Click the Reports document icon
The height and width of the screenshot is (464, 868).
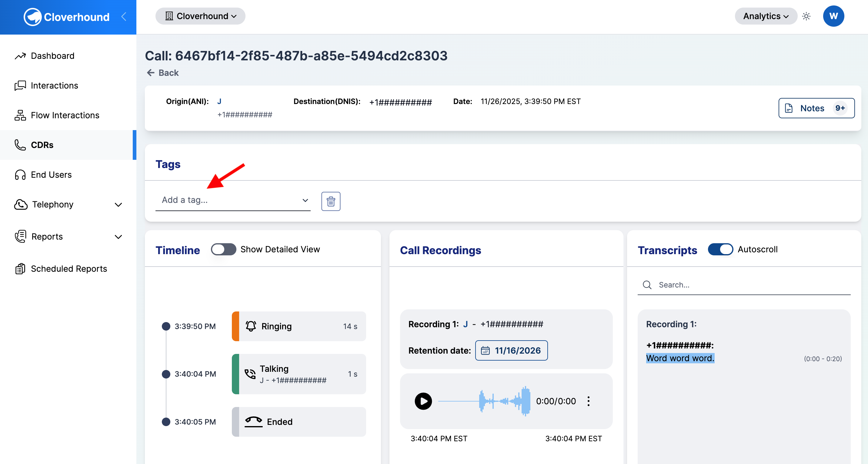click(20, 236)
